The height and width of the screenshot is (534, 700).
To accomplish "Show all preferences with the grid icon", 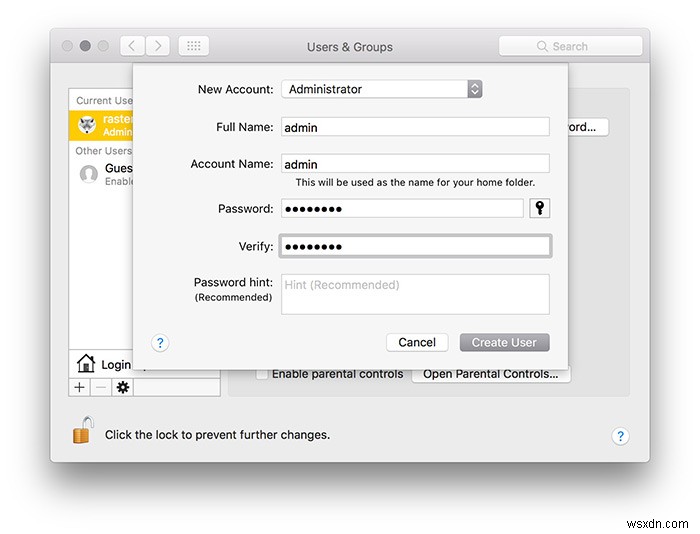I will 194,46.
